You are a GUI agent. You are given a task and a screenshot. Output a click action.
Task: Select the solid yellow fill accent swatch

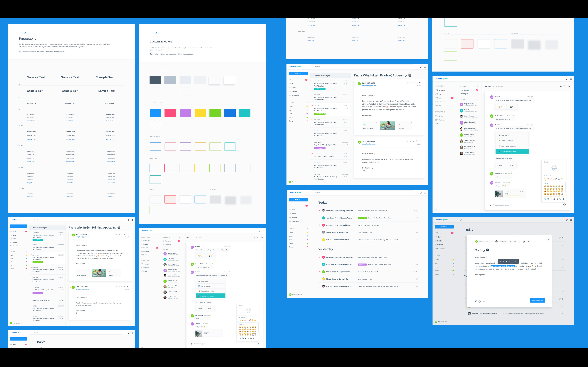[x=200, y=113]
